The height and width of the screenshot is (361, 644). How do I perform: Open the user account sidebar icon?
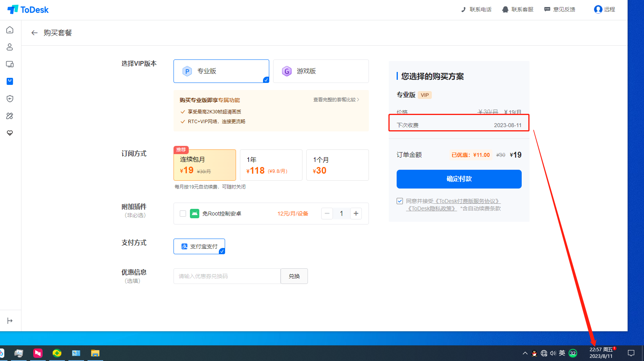[x=10, y=47]
